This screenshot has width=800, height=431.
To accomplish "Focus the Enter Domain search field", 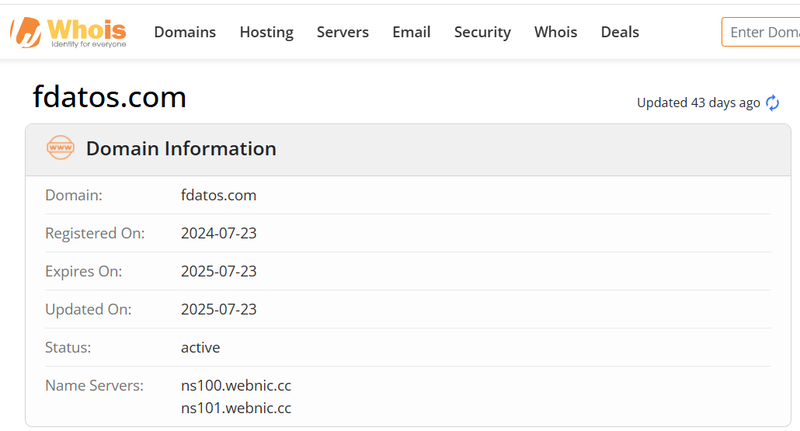I will coord(761,32).
